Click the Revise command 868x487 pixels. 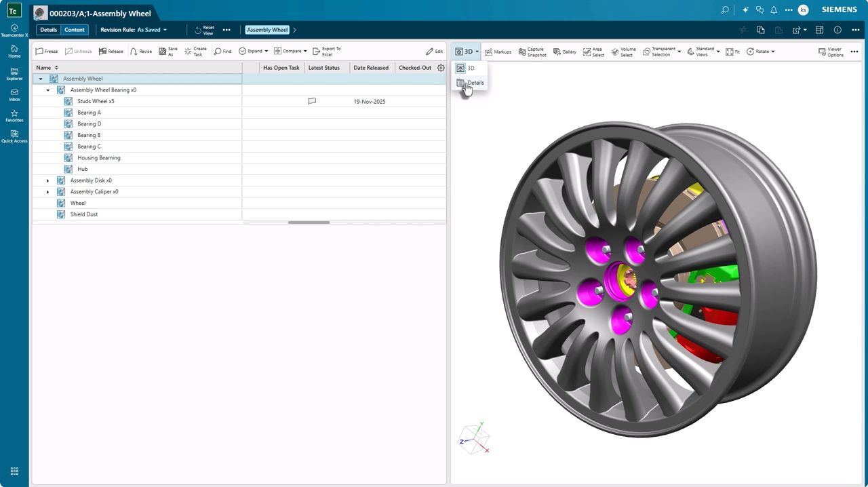pos(141,52)
